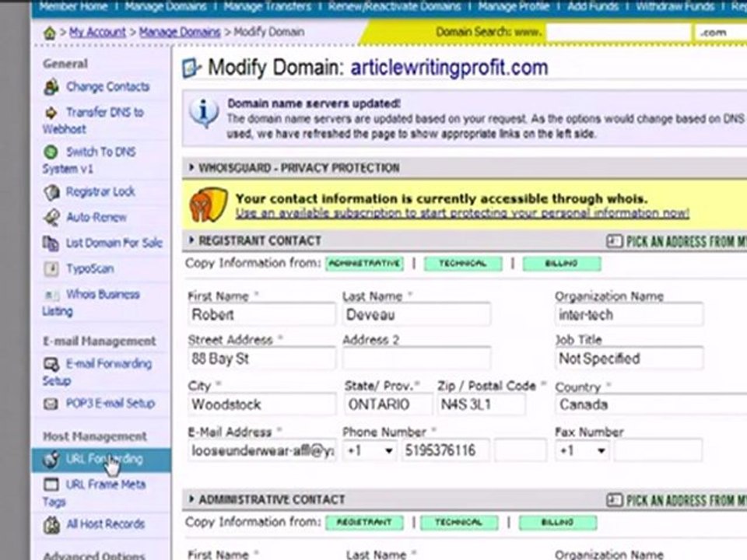The image size is (747, 560).
Task: Go to Manage Domains breadcrumb
Action: click(180, 33)
